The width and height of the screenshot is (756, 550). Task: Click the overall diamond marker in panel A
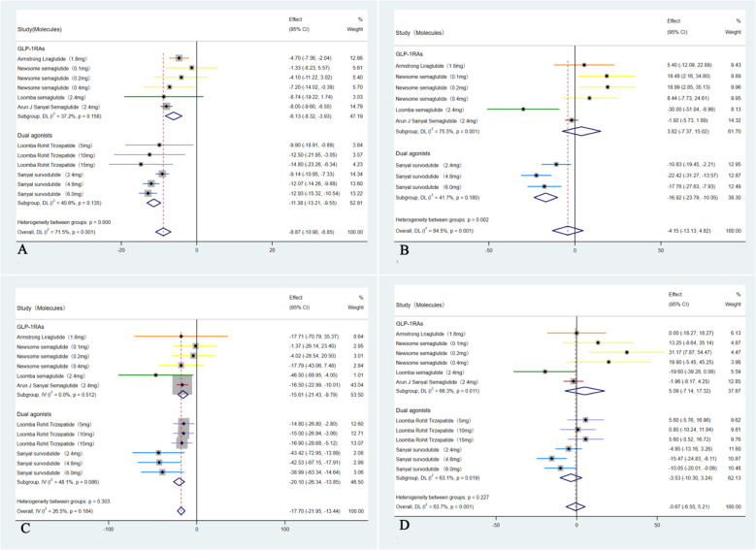pyautogui.click(x=163, y=232)
